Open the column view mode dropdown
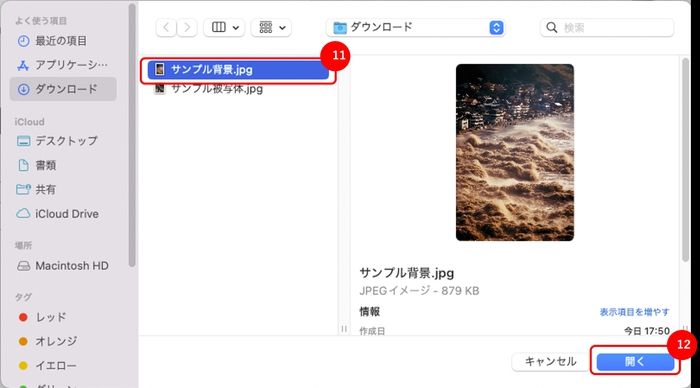The image size is (700, 388). [x=224, y=28]
